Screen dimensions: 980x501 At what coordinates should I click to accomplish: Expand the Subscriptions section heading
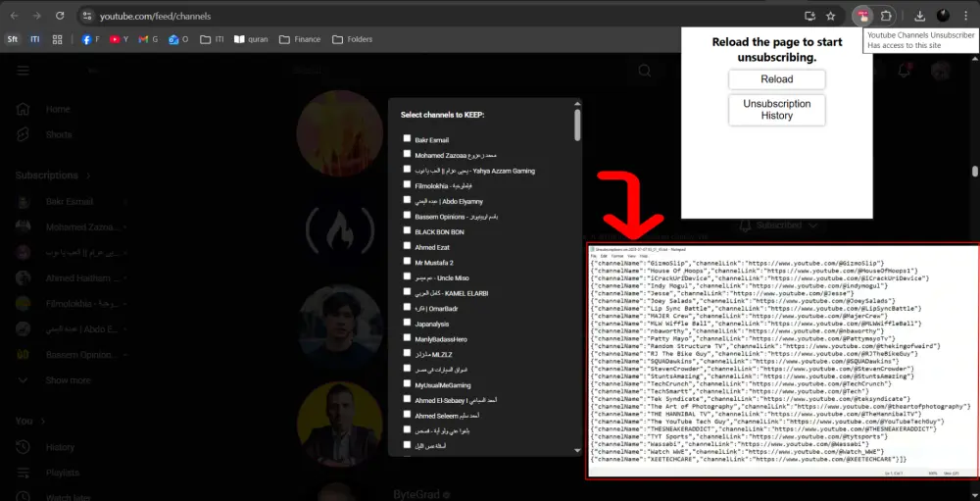click(53, 175)
